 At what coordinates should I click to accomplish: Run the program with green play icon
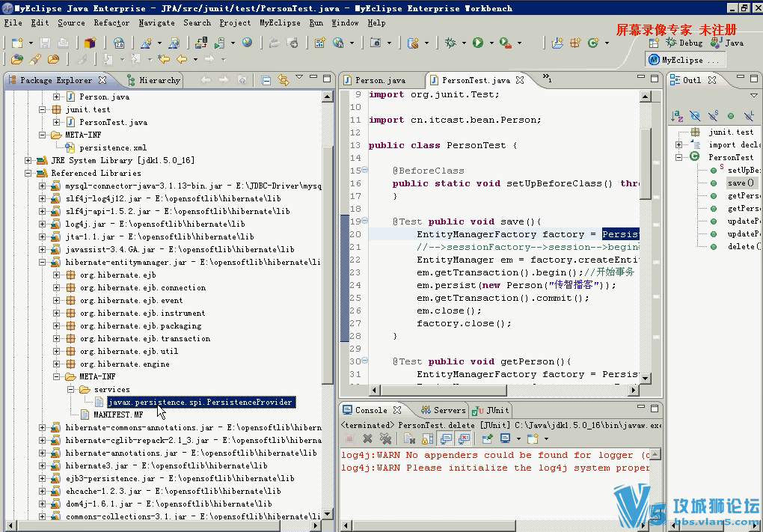point(478,43)
